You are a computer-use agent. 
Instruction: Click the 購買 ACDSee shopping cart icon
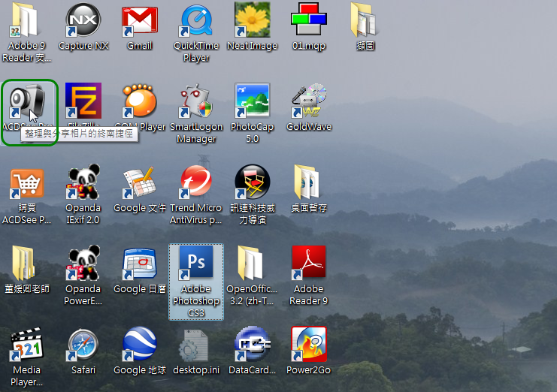[x=27, y=183]
